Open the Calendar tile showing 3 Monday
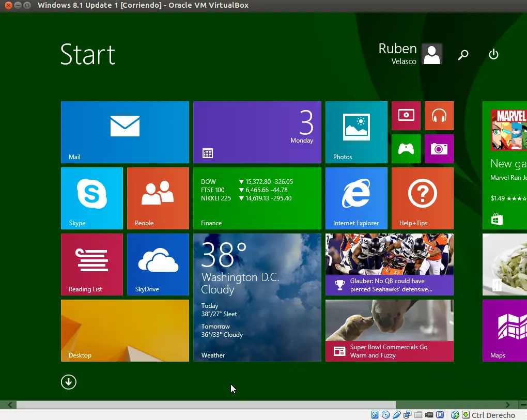527x420 pixels. [257, 132]
